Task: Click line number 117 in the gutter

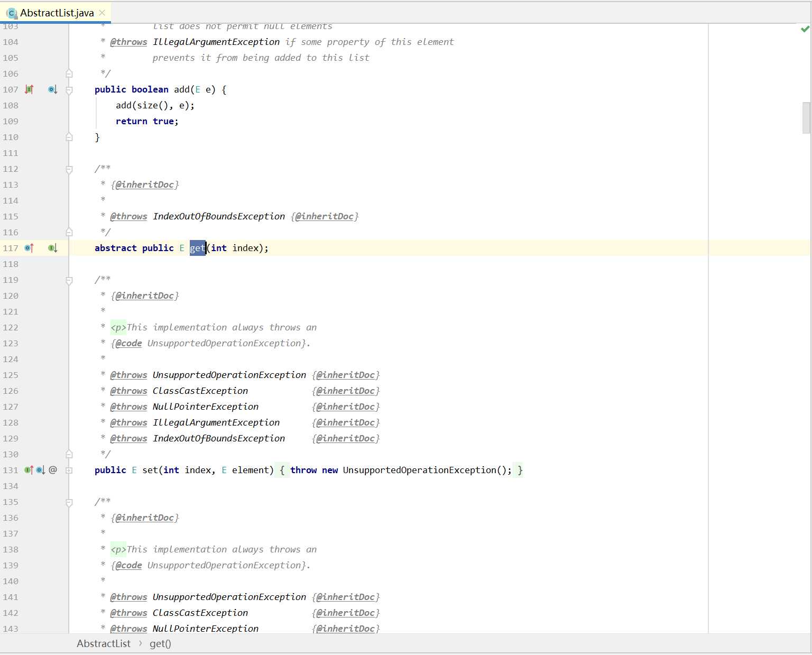Action: [11, 248]
